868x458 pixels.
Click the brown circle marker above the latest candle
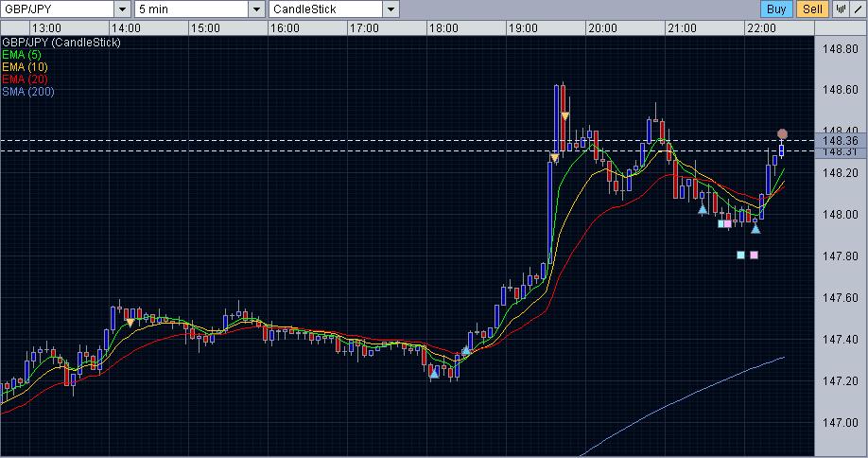(782, 133)
